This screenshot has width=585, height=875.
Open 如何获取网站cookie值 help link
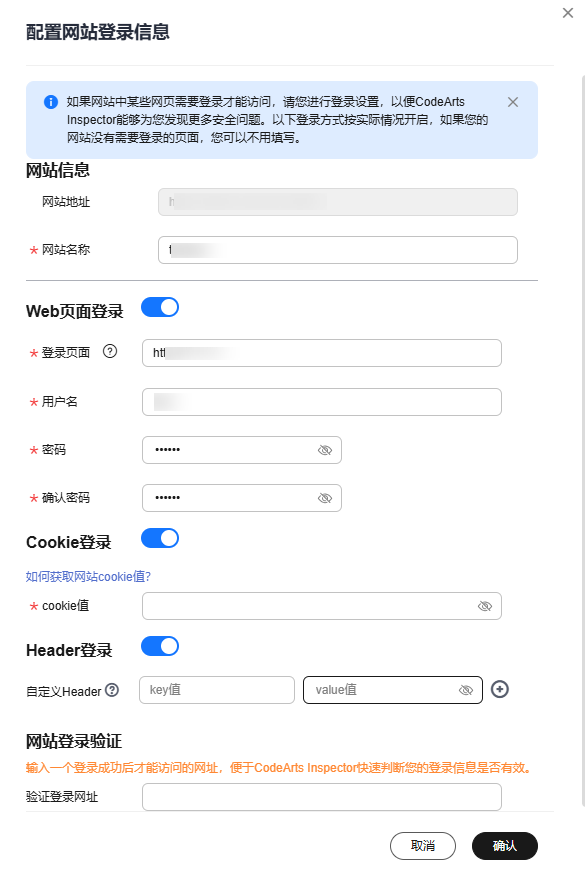click(x=88, y=576)
